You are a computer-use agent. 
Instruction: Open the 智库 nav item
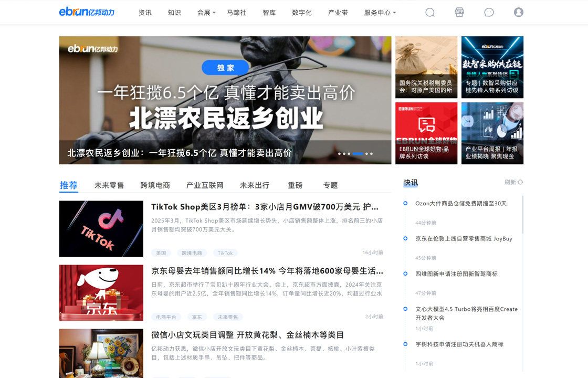point(269,13)
